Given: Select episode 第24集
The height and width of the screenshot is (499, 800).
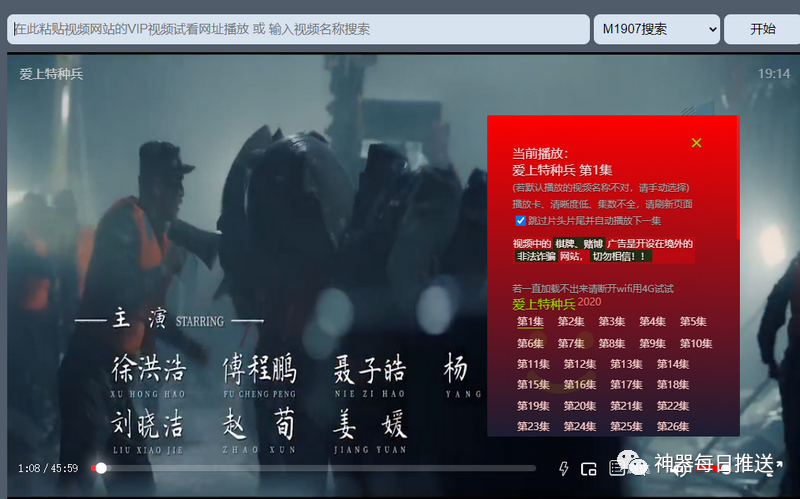Looking at the screenshot, I should (580, 427).
